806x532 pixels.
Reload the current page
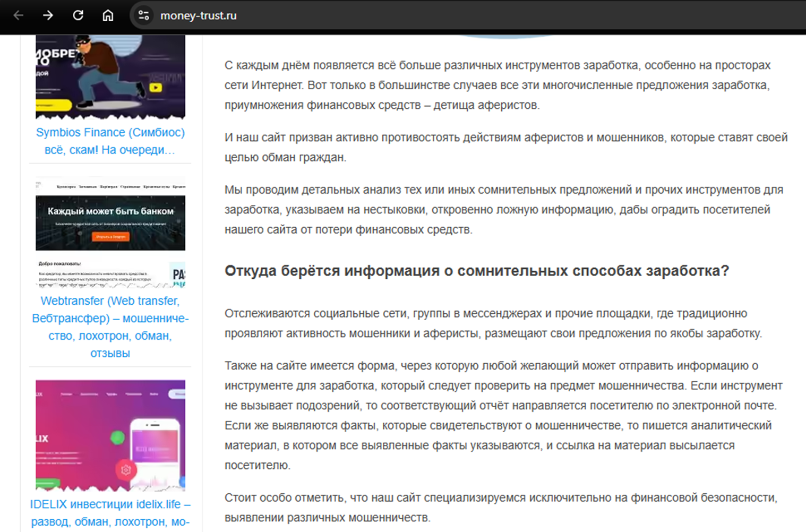tap(78, 15)
